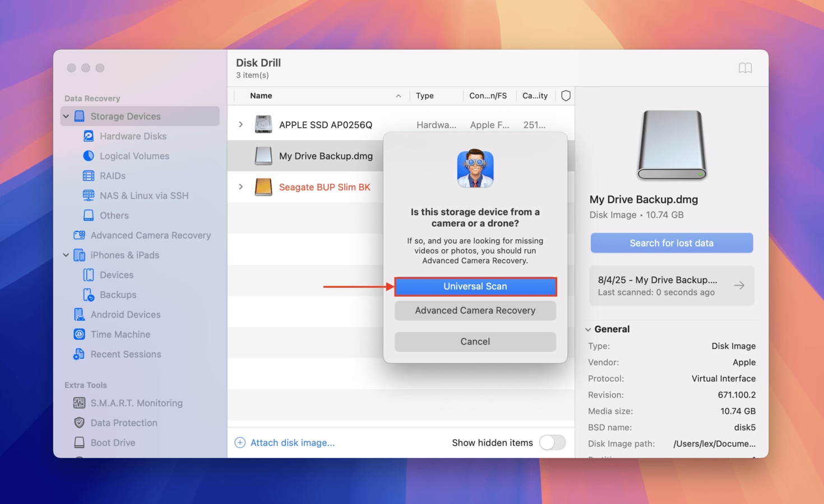Expand the APPLE SSD AP0256Q row
The height and width of the screenshot is (504, 824).
[x=241, y=124]
